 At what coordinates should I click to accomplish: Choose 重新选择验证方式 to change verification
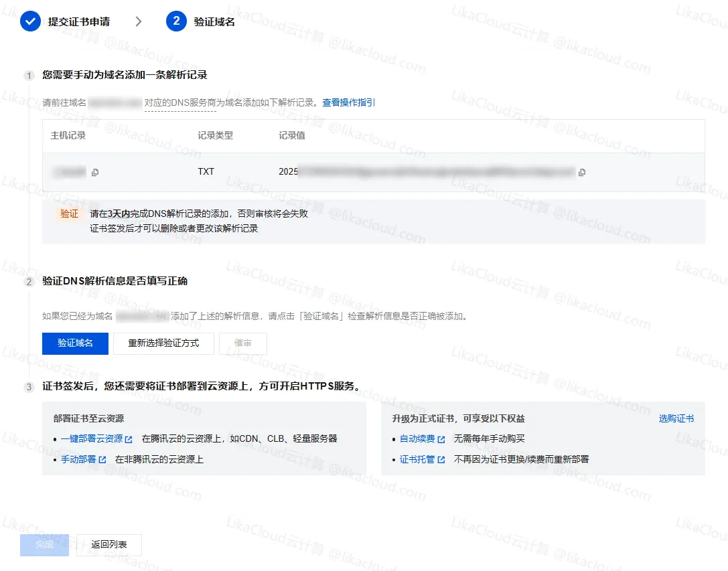tap(163, 343)
